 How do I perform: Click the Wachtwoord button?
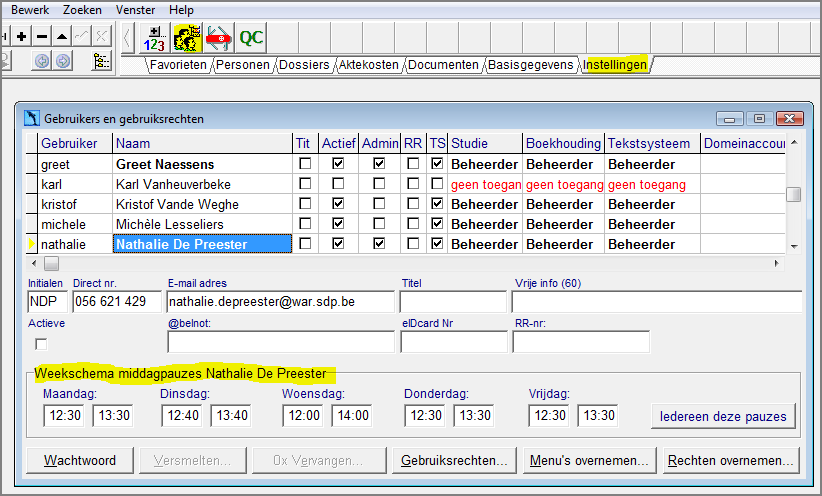(80, 460)
